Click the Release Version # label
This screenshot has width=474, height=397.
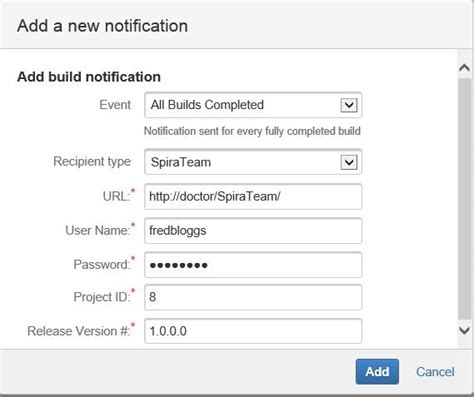[x=81, y=331]
